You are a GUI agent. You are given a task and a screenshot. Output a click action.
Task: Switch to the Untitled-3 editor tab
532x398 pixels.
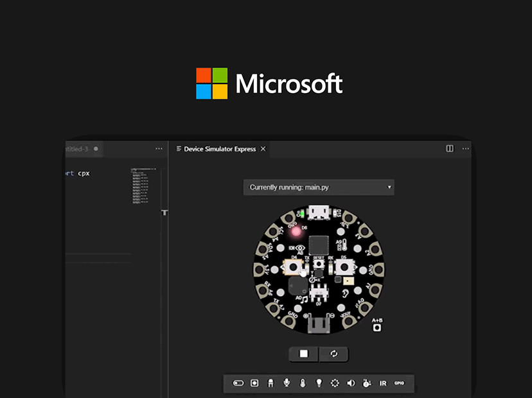pyautogui.click(x=84, y=149)
